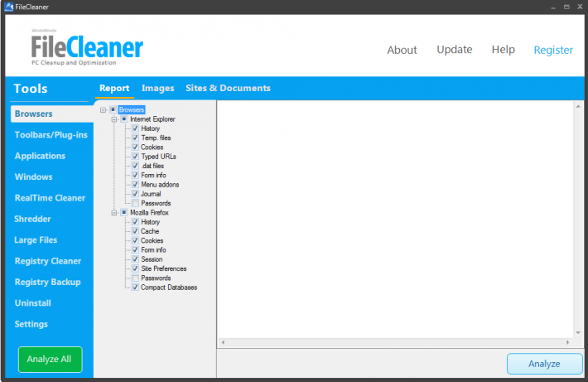Toggle the Mozilla Firefox group checkbox

tap(124, 212)
